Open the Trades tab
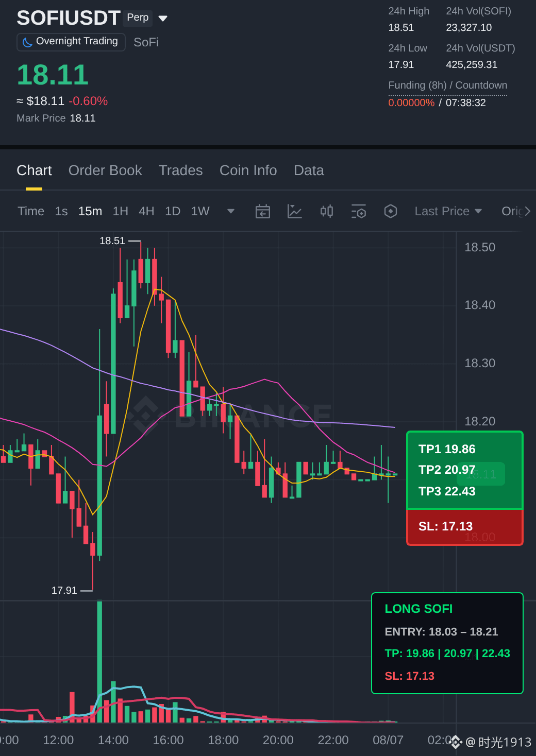 pyautogui.click(x=180, y=170)
